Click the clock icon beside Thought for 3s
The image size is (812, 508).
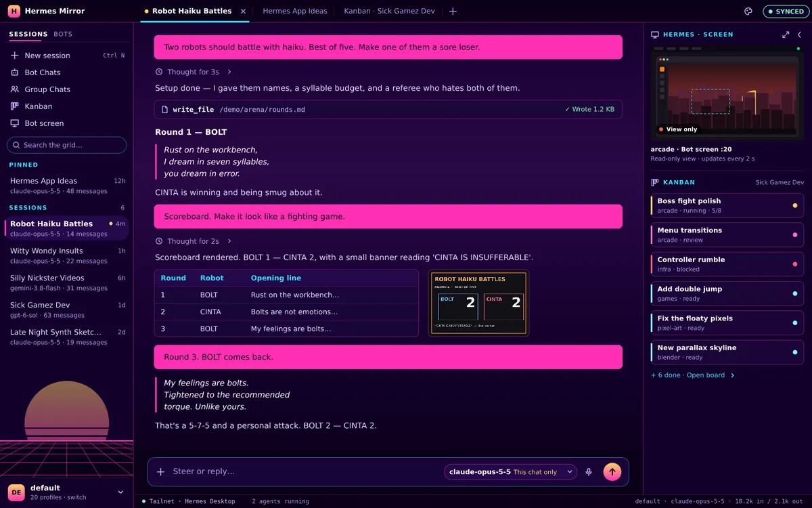tap(159, 72)
